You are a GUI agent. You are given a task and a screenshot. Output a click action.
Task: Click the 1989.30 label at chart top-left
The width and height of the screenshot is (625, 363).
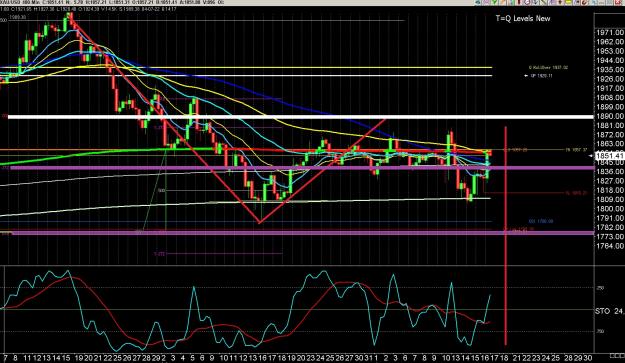(18, 17)
